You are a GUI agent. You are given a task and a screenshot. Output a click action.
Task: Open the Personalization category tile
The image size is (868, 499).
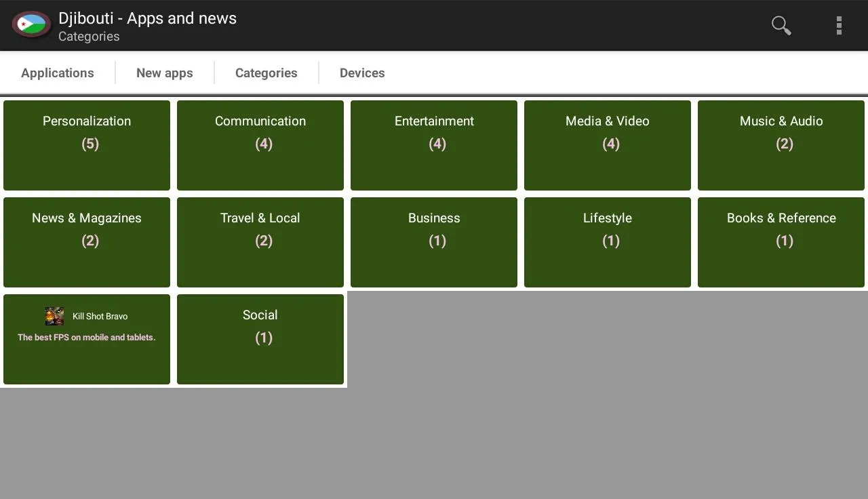pos(87,145)
